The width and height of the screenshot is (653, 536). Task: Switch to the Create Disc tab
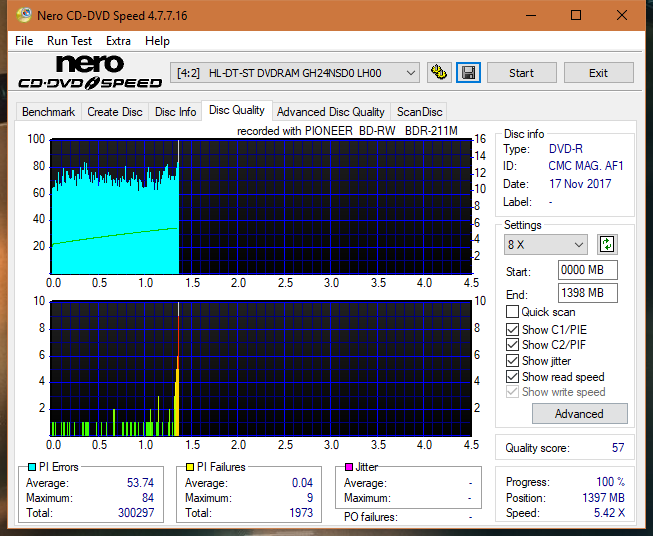[x=115, y=112]
